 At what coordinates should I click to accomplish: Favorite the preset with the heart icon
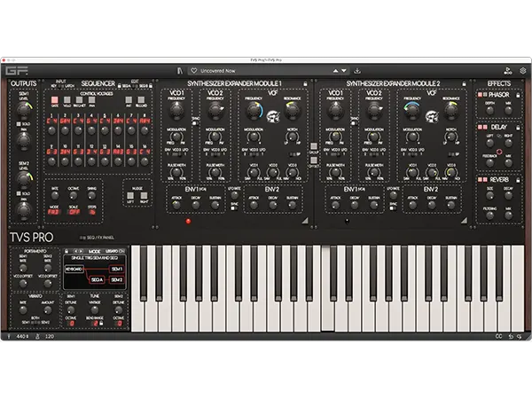point(193,71)
